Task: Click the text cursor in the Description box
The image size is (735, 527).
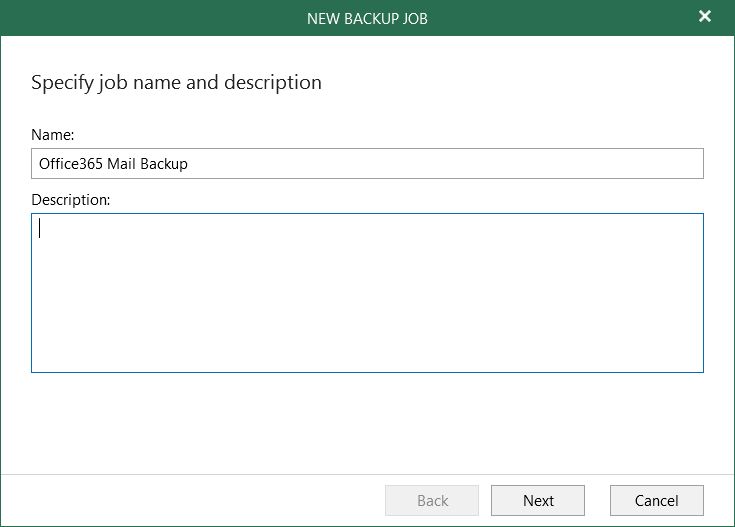Action: [40, 228]
